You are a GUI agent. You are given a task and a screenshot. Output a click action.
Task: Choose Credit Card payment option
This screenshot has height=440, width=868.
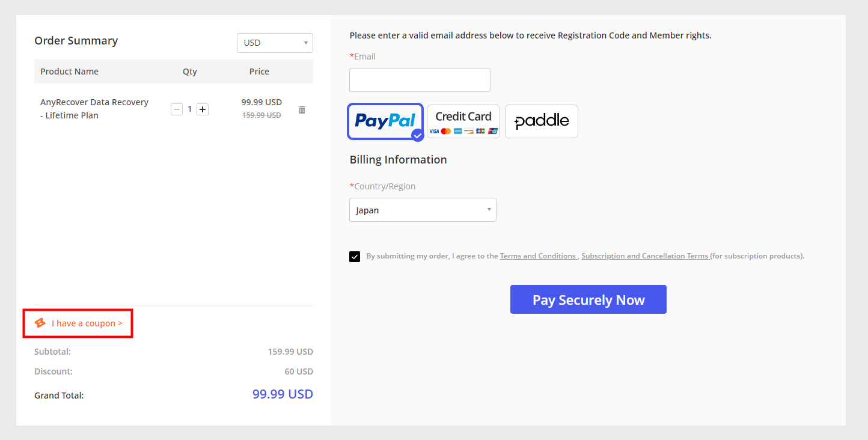(463, 121)
